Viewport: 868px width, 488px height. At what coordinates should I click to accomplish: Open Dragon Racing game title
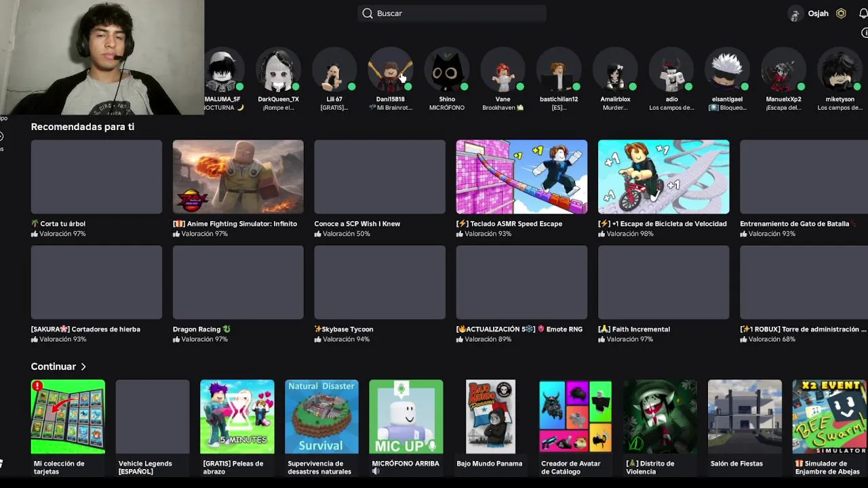(201, 329)
